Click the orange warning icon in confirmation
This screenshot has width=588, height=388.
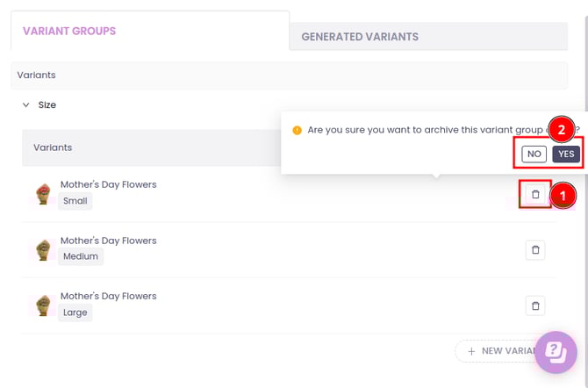point(297,130)
